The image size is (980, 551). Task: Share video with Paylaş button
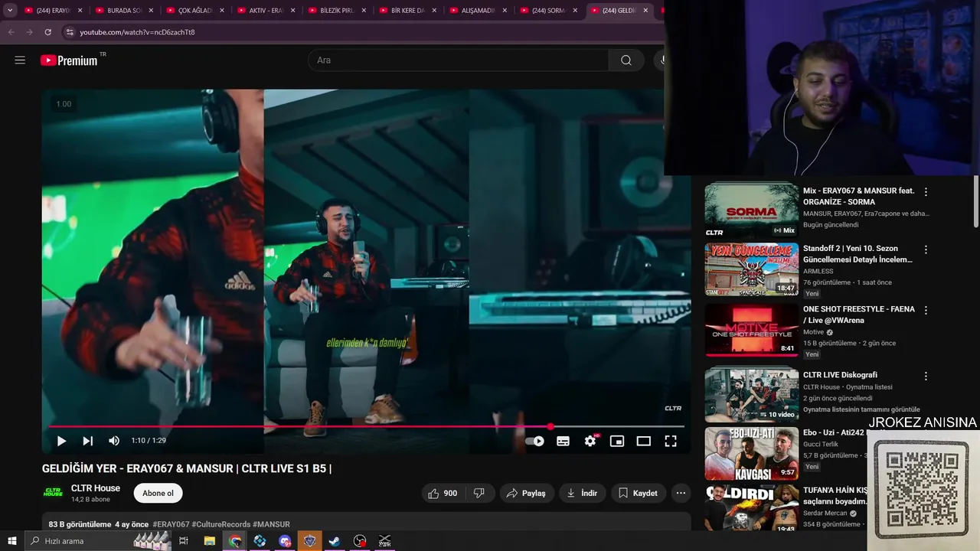526,493
